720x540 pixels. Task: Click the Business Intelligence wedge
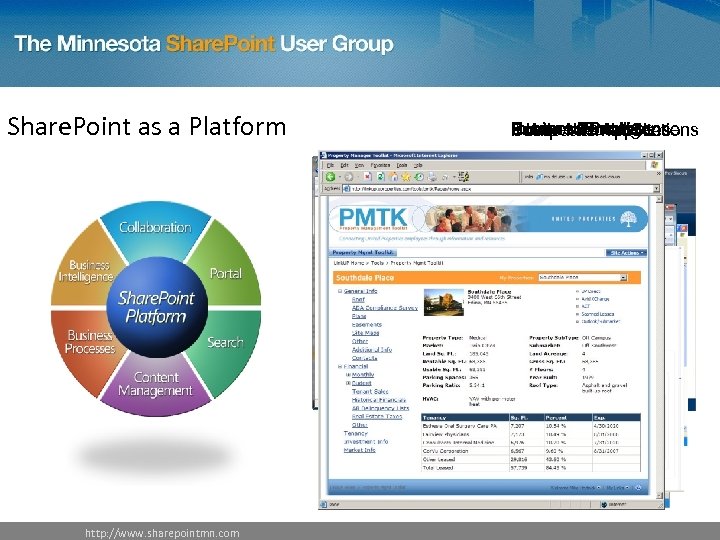click(x=86, y=271)
